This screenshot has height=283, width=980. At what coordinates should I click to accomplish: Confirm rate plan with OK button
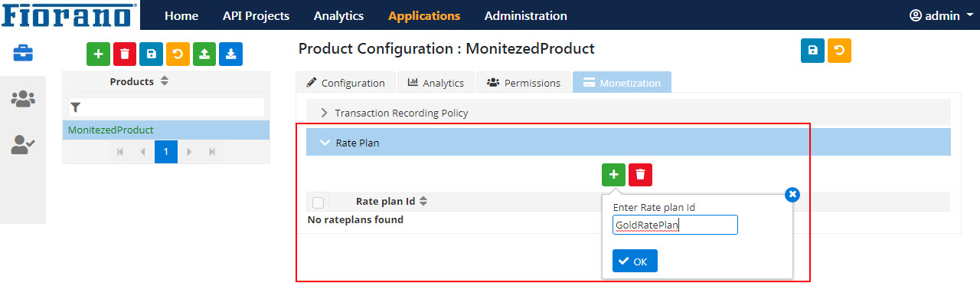(635, 262)
